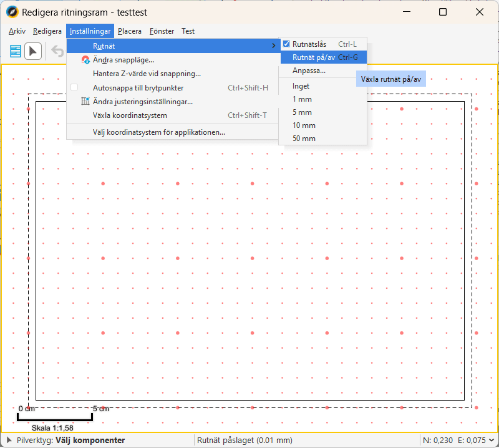This screenshot has width=499, height=448.
Task: Select Växla koordinatsystem menu item
Action: click(130, 115)
